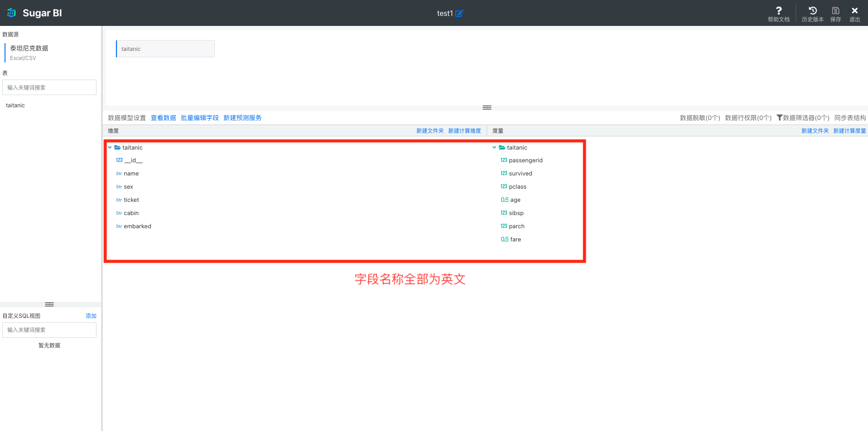868x431 pixels.
Task: Click the Str type icon of name
Action: click(x=119, y=174)
